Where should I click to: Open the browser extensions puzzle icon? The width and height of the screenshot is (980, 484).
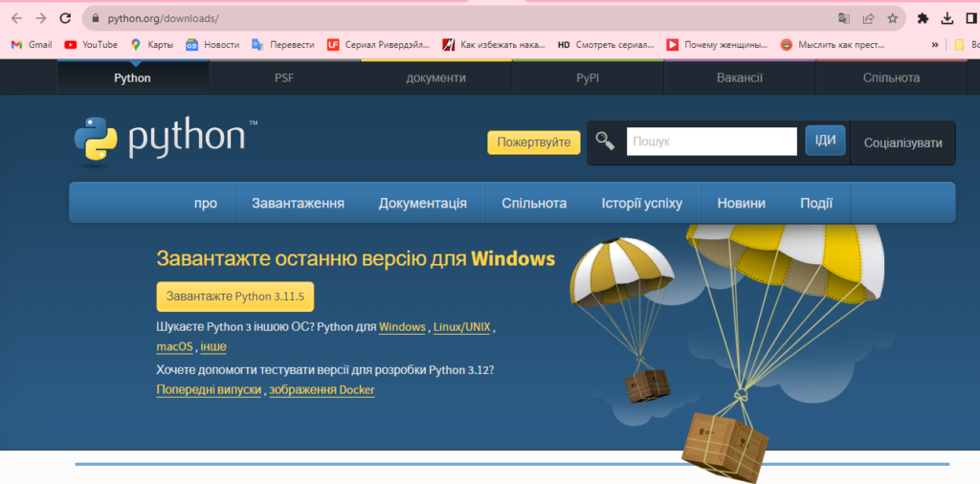click(x=923, y=18)
